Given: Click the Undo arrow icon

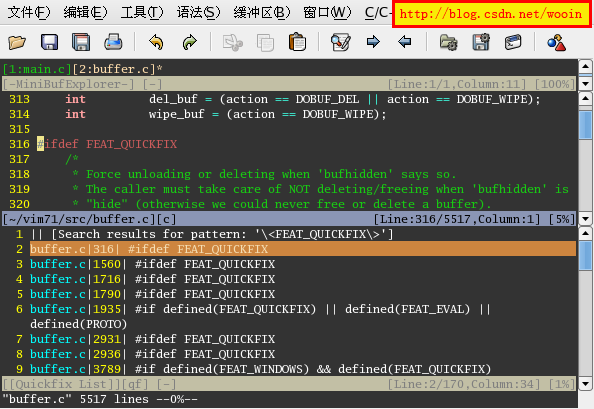Looking at the screenshot, I should [x=156, y=42].
